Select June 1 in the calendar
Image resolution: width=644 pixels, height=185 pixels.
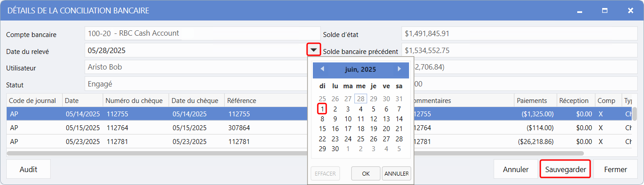tap(322, 109)
